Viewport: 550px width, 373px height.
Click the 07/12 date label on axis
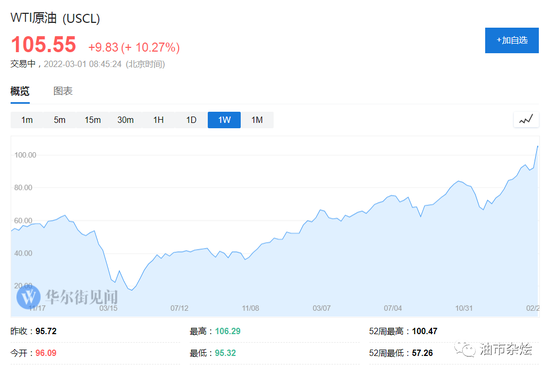pos(179,308)
